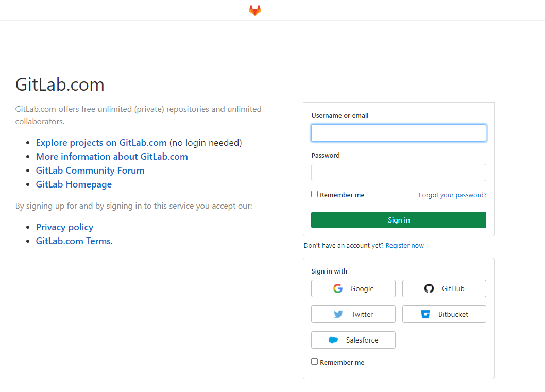Open Forgot your password link
The height and width of the screenshot is (392, 545).
(452, 195)
